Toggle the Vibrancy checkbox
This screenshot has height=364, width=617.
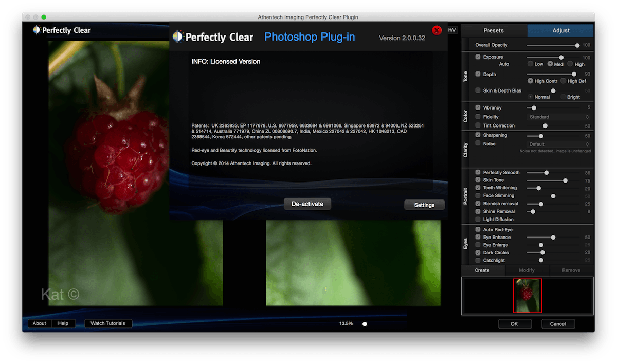478,108
